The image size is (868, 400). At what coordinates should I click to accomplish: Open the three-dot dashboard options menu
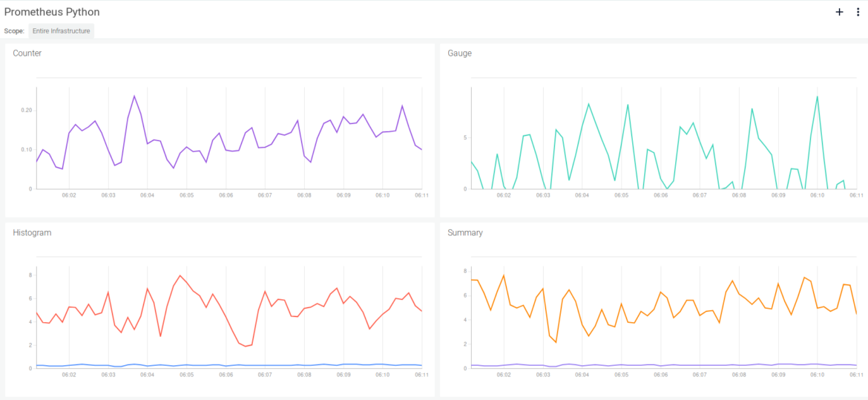coord(858,12)
